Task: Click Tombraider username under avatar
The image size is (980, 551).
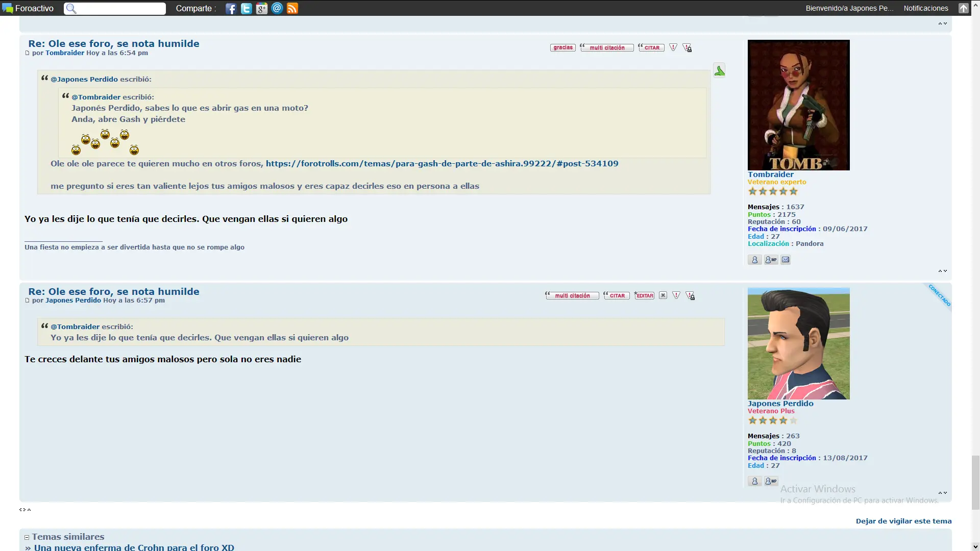Action: point(771,174)
